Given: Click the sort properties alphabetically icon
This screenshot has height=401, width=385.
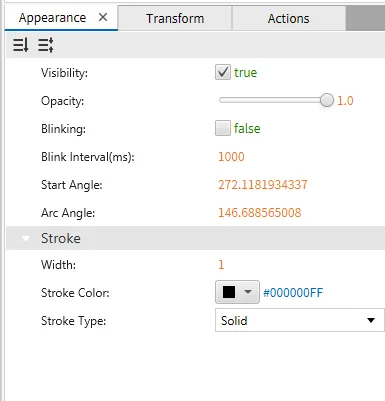Looking at the screenshot, I should [21, 45].
